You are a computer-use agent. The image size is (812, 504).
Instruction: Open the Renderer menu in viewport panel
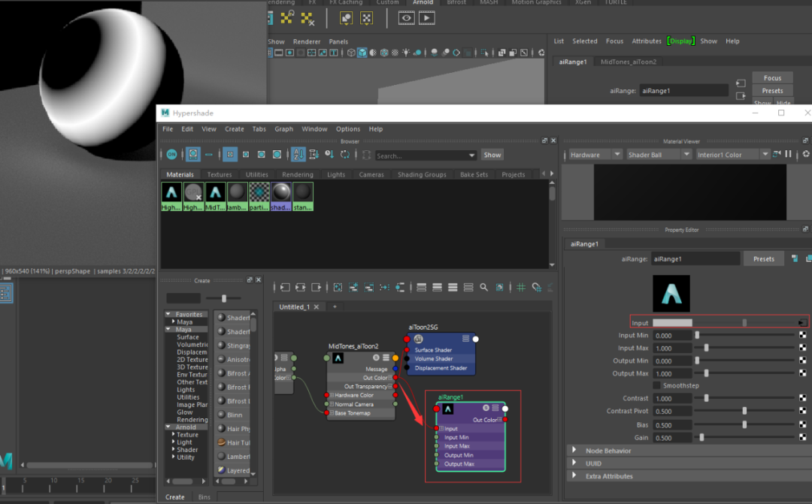point(307,41)
